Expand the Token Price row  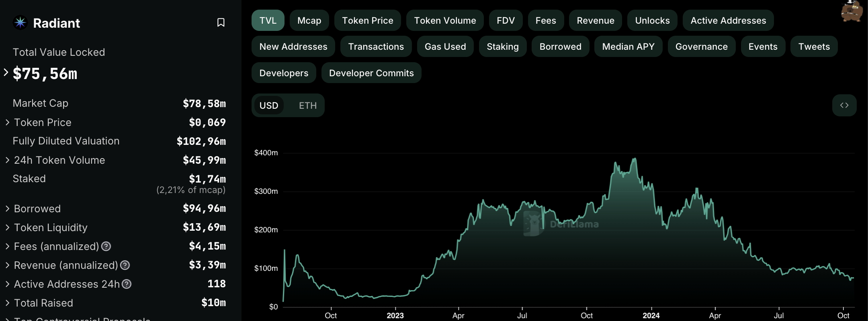tap(7, 122)
